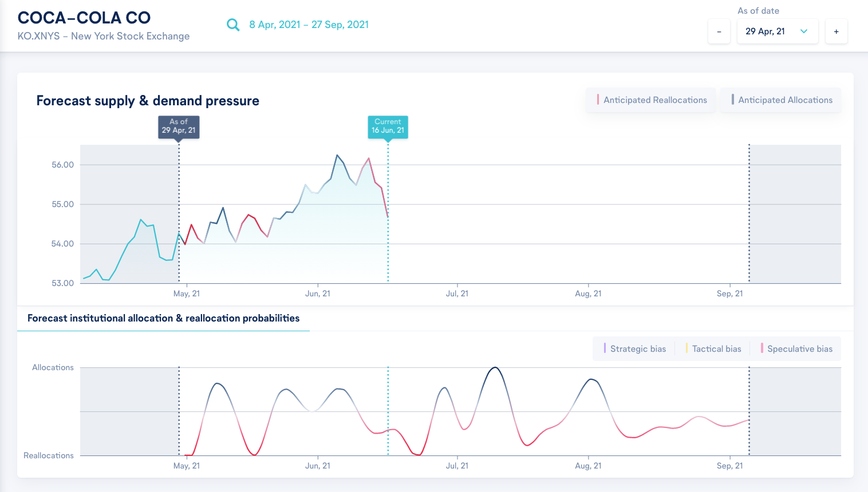Click the search magnifier icon
This screenshot has width=868, height=492.
(233, 25)
